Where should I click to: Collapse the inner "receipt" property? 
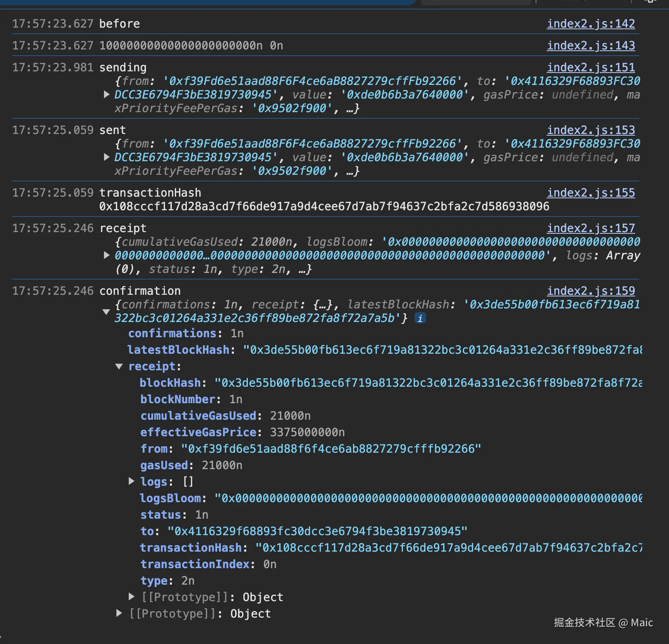119,366
